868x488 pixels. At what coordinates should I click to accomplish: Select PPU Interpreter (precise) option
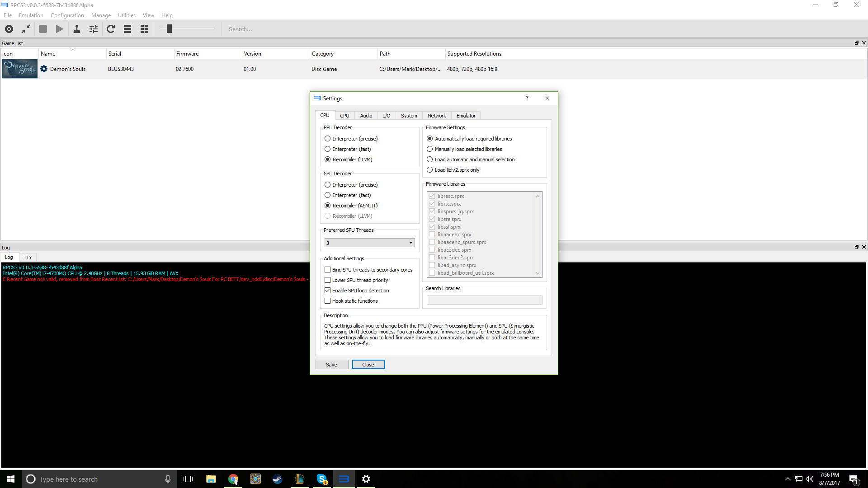[328, 139]
